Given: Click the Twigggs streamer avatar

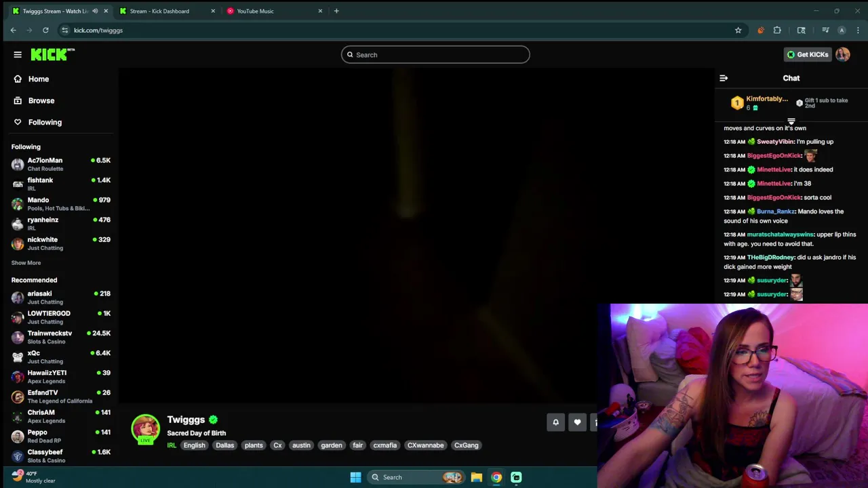Looking at the screenshot, I should coord(145,429).
